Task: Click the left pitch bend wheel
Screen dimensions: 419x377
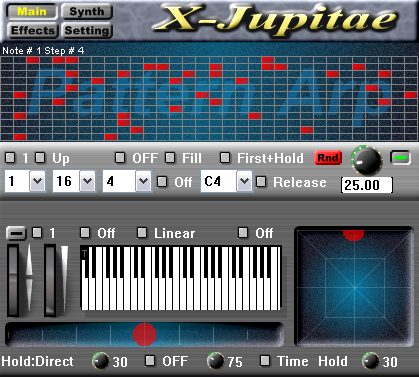Action: tap(13, 280)
